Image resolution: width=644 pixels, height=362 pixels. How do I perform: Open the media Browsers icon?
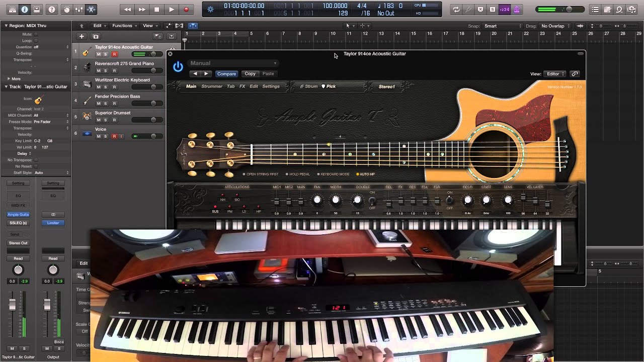click(631, 10)
